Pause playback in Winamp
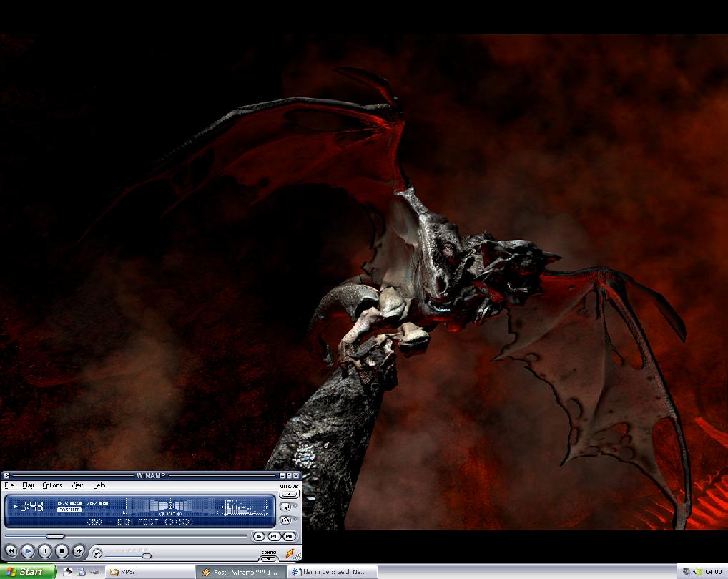Image resolution: width=728 pixels, height=579 pixels. click(x=45, y=550)
